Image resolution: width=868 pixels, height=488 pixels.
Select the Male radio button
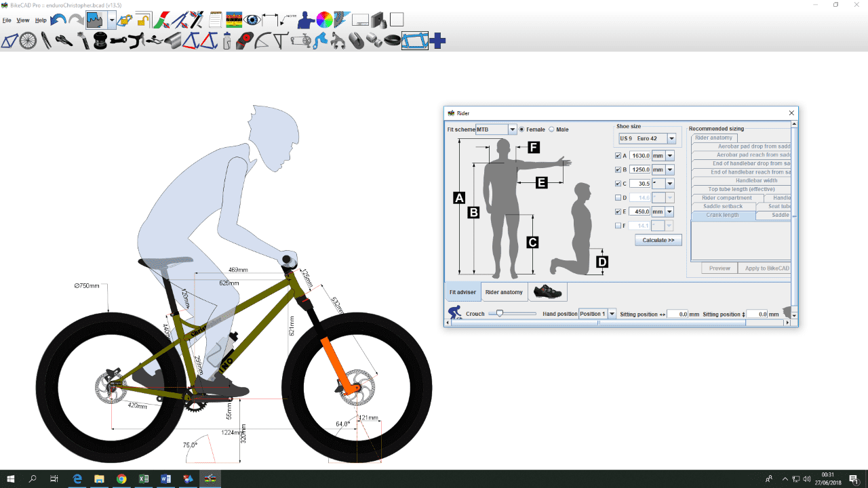tap(551, 129)
